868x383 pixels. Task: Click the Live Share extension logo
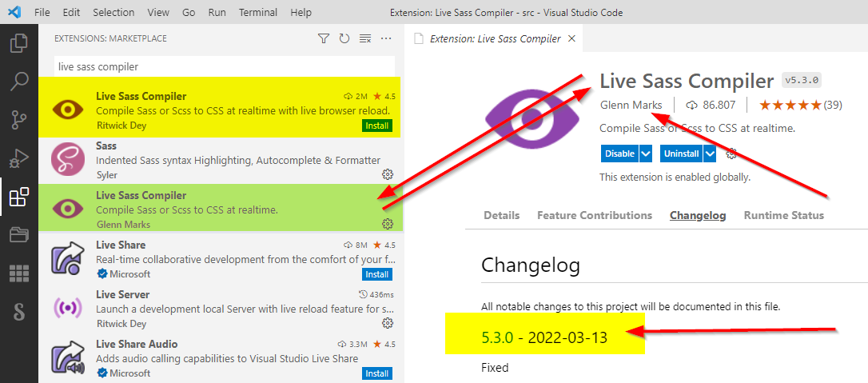(x=67, y=259)
